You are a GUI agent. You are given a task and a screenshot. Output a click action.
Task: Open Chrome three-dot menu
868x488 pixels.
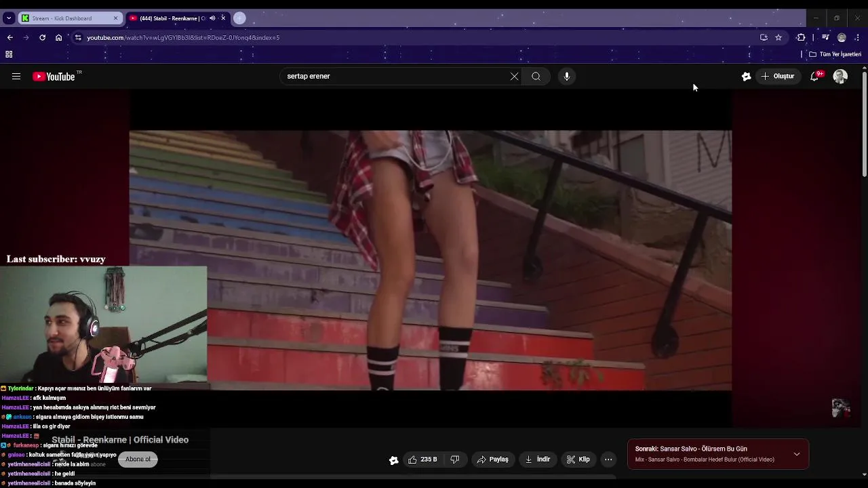(x=858, y=38)
